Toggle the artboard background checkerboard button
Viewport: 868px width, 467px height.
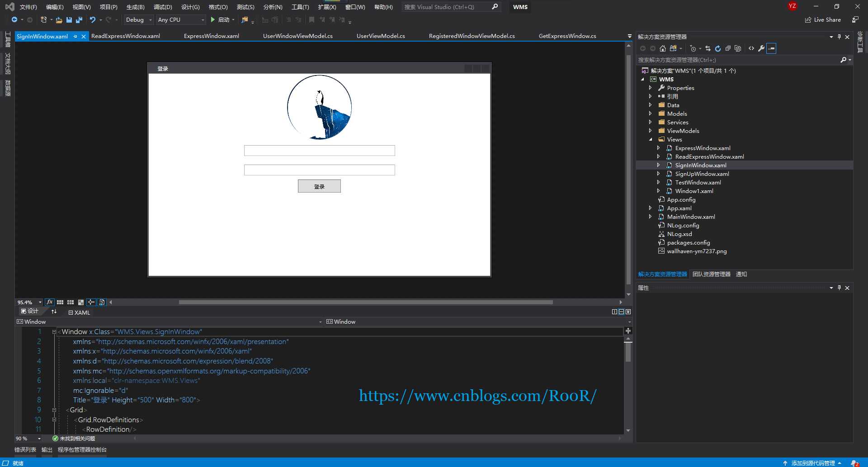point(81,302)
